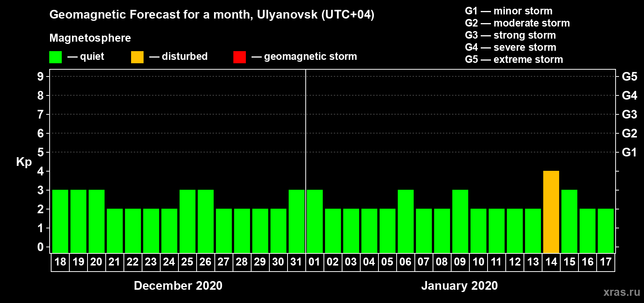The height and width of the screenshot is (303, 644).
Task: Select the green bar for December 18
Action: coord(60,221)
